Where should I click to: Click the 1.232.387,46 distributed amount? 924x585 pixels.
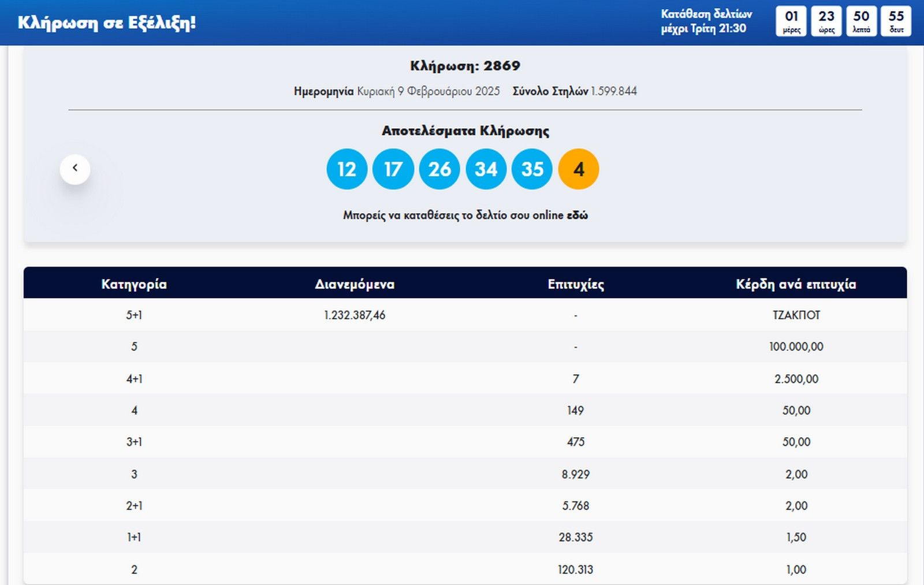pos(355,315)
